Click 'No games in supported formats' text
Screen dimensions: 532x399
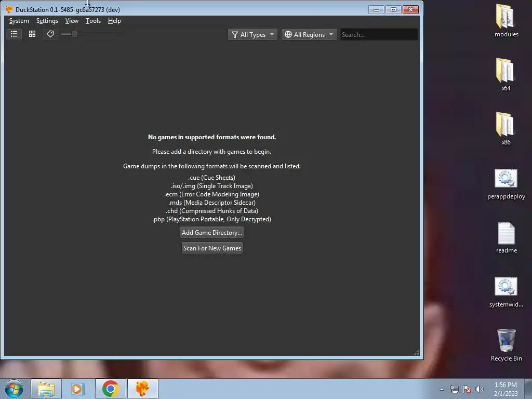click(212, 137)
